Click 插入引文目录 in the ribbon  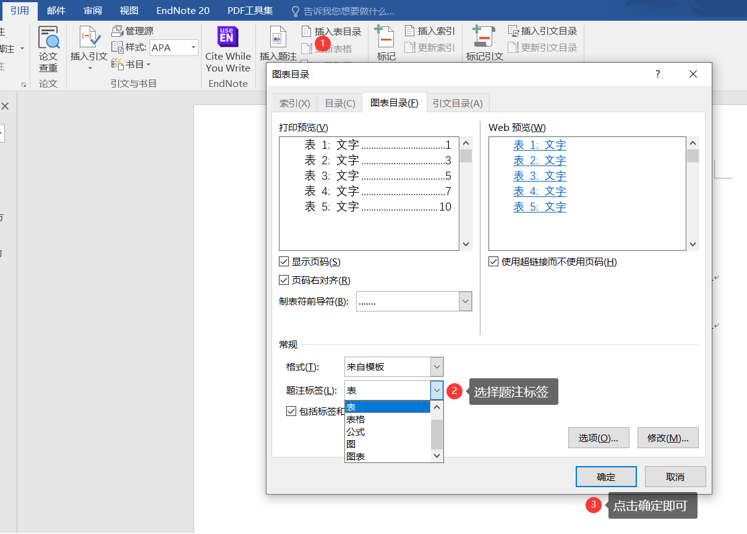point(543,31)
